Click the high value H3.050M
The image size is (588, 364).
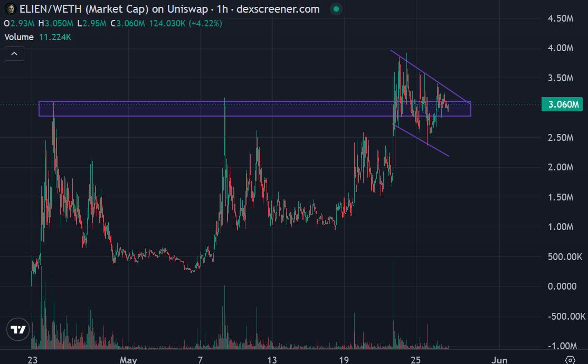(56, 23)
